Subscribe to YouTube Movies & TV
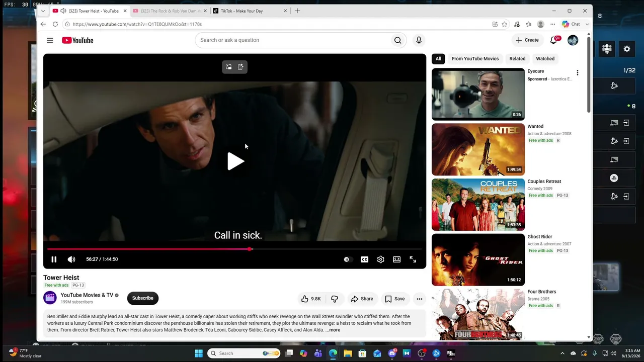This screenshot has width=644, height=362. [x=143, y=298]
